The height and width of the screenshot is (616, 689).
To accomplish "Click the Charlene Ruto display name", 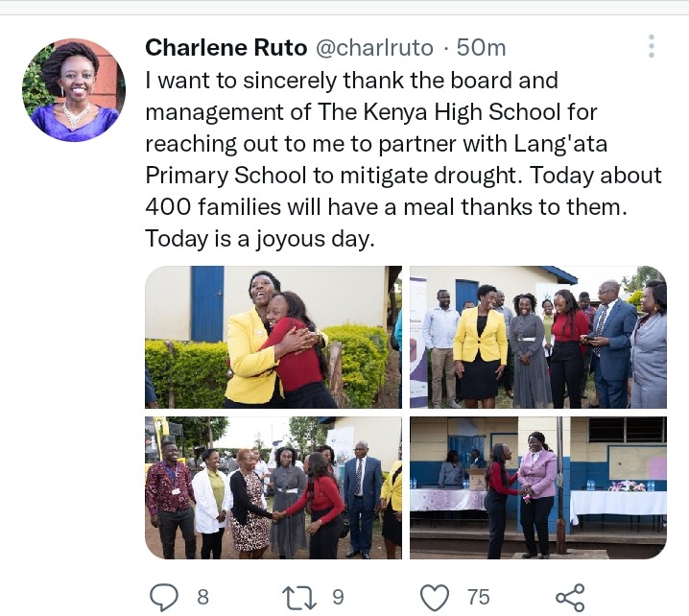I will coord(226,47).
